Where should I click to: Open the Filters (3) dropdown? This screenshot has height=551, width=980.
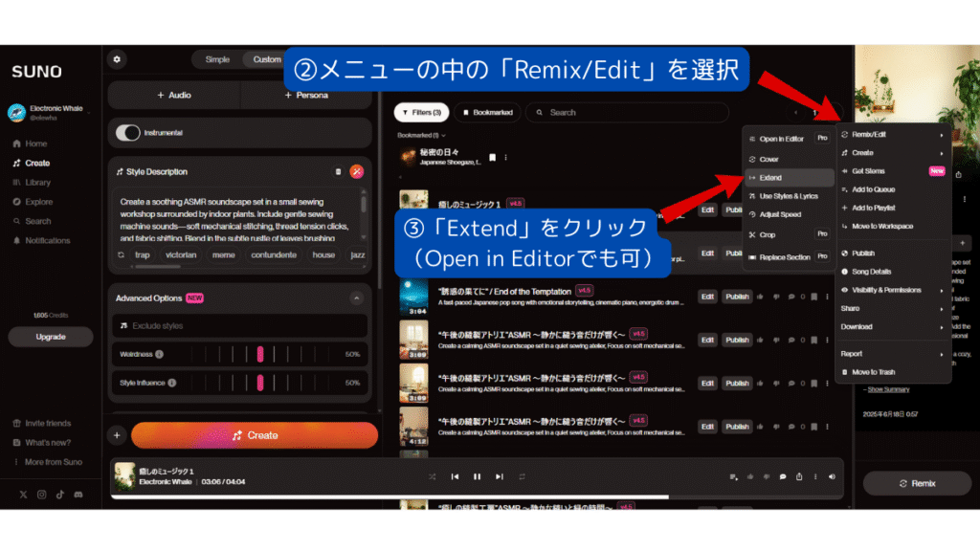pyautogui.click(x=422, y=113)
